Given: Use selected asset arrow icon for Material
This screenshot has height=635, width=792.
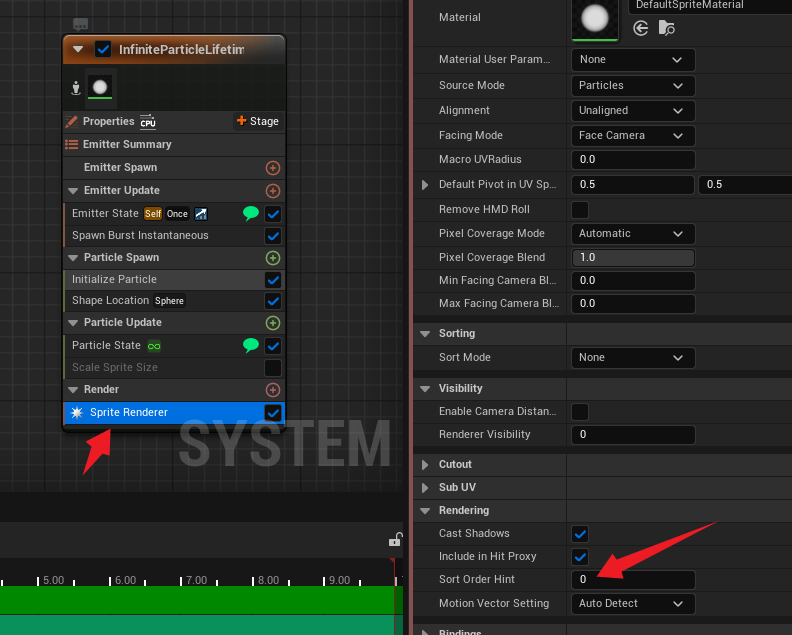Looking at the screenshot, I should click(x=641, y=29).
